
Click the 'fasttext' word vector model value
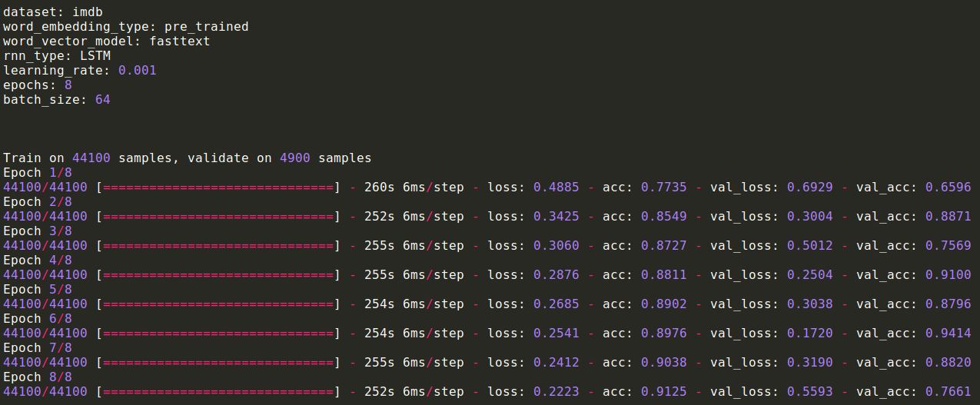[180, 41]
